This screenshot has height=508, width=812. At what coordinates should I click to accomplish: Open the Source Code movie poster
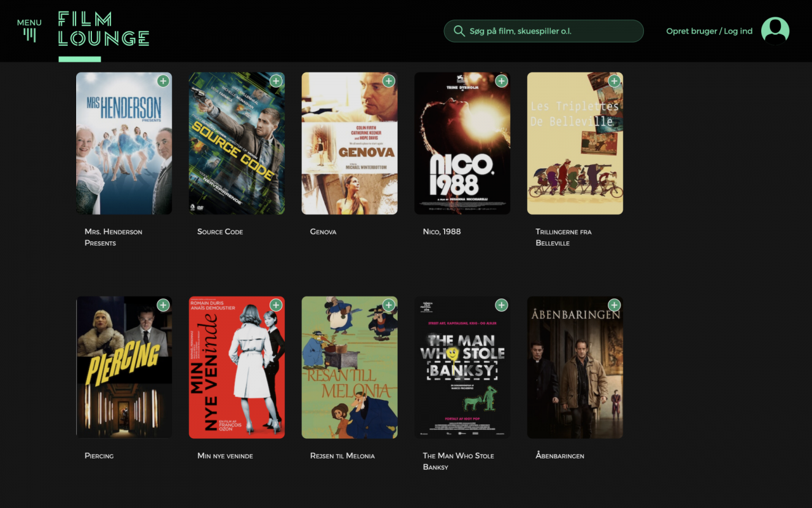[237, 144]
